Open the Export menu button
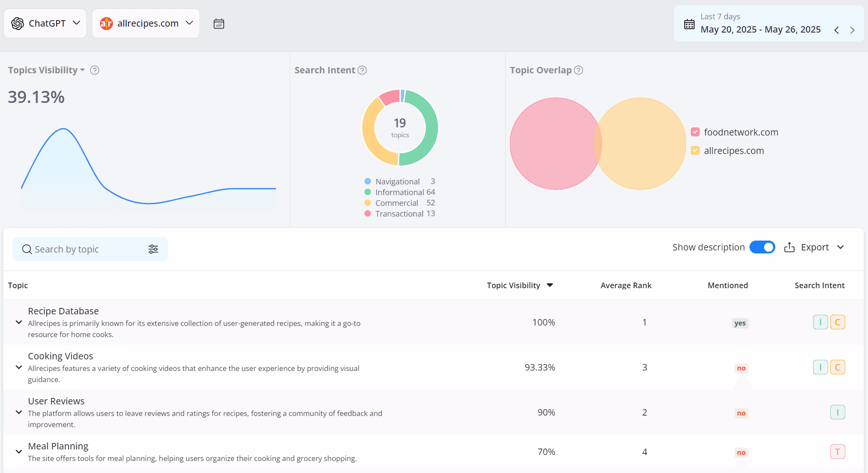The image size is (868, 473). pos(814,247)
